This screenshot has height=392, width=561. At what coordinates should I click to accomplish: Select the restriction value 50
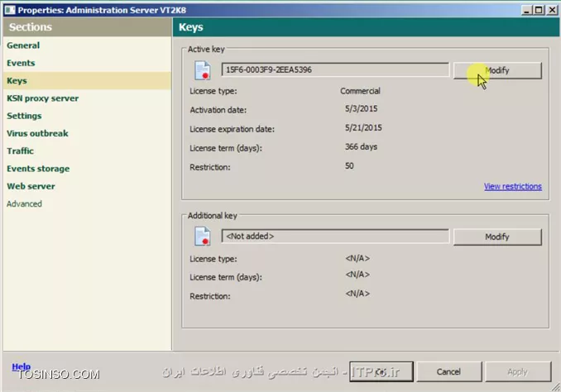(x=349, y=166)
